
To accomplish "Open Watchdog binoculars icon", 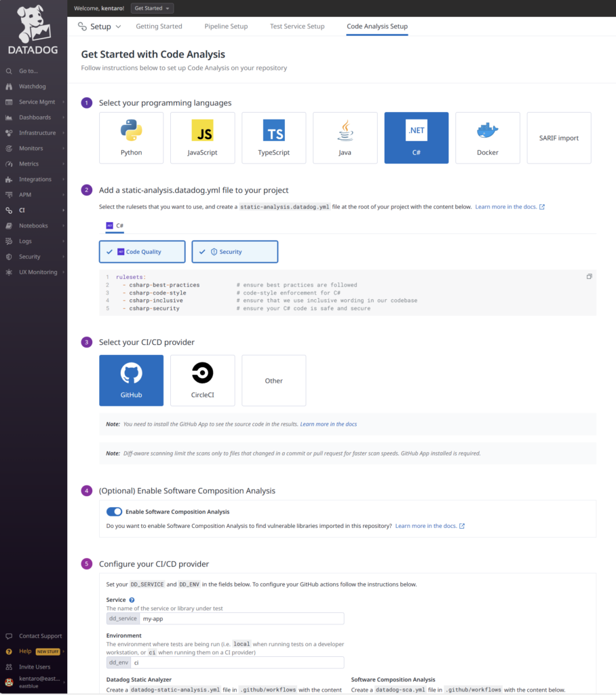I will [9, 86].
